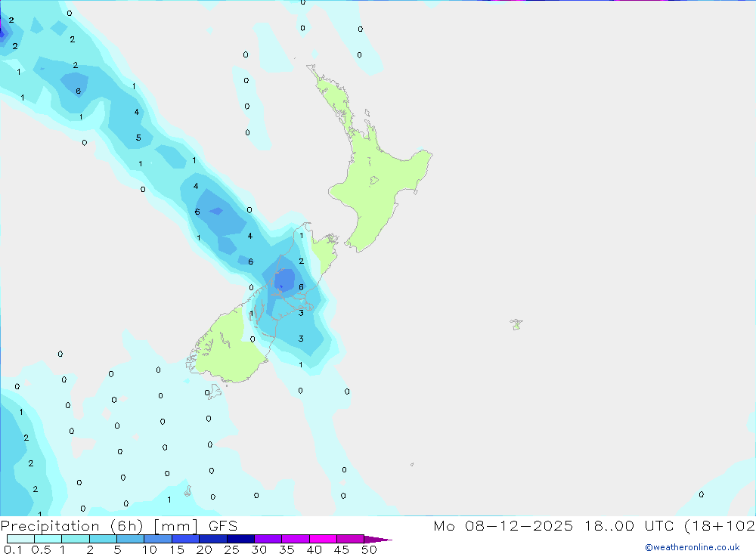This screenshot has width=756, height=554.
Task: Click the '0.1' legend scale label
Action: click(13, 549)
